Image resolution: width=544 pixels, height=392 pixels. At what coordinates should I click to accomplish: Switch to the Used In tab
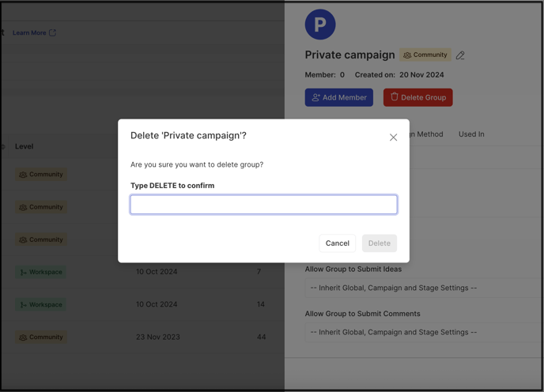click(x=471, y=134)
